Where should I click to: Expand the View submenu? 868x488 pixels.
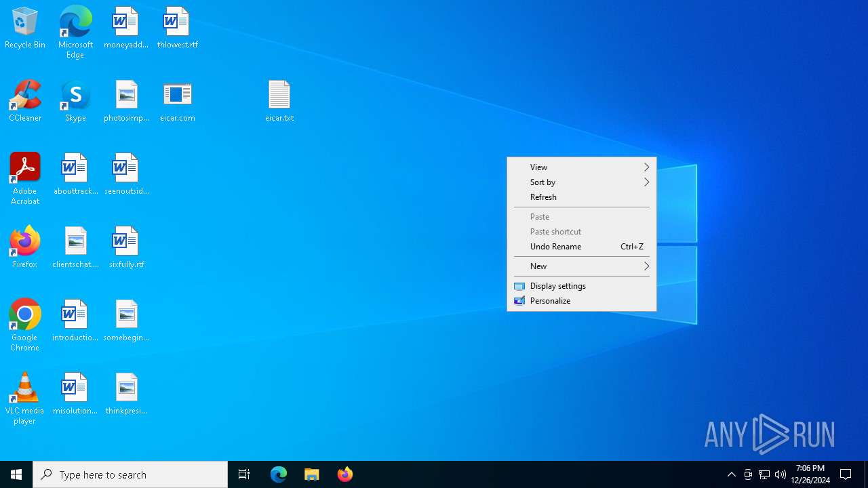(x=582, y=167)
